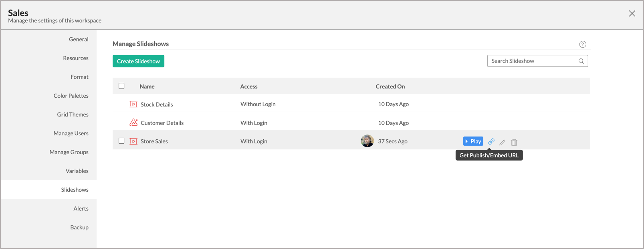
Task: Select the Slideshows sidebar item
Action: click(x=48, y=190)
